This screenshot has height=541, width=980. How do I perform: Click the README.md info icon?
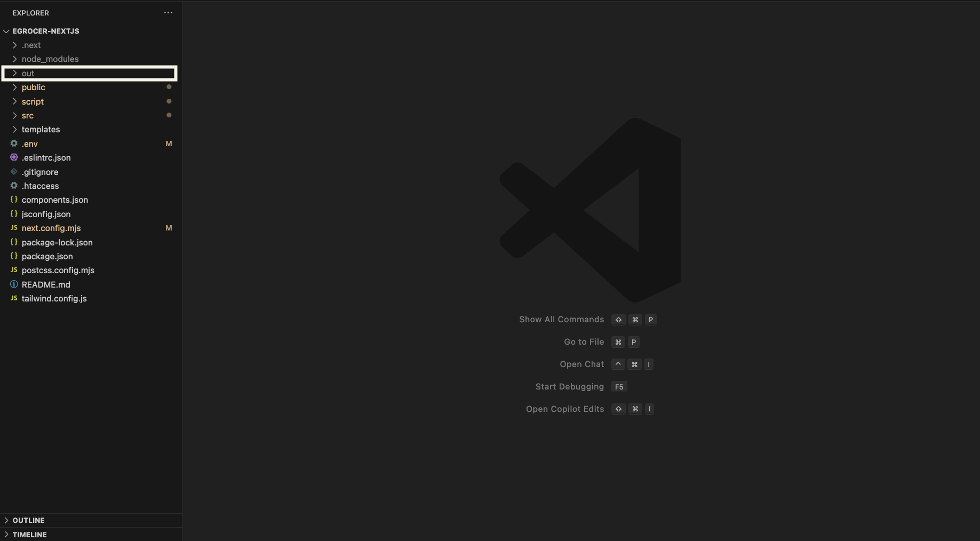point(14,284)
